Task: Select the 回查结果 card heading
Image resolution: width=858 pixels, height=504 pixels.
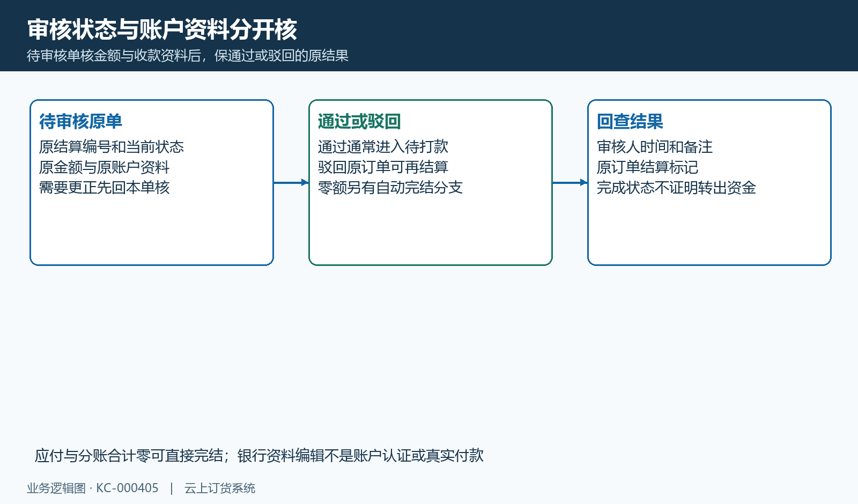Action: click(630, 122)
